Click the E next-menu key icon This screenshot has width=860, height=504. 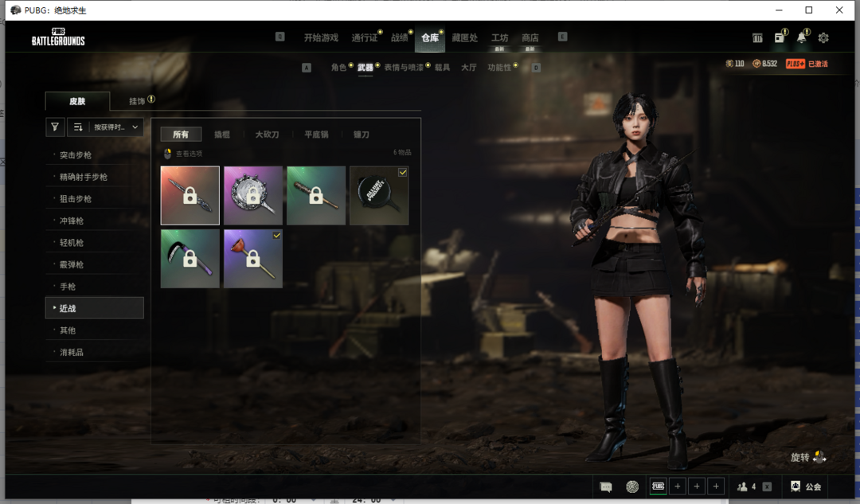(x=563, y=37)
